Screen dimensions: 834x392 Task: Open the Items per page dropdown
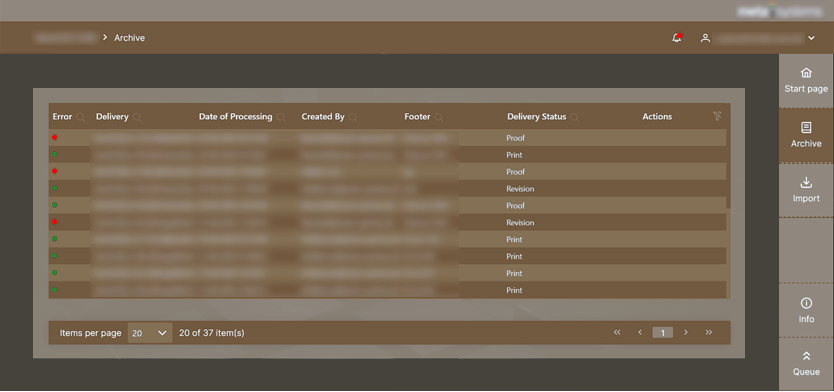point(150,333)
